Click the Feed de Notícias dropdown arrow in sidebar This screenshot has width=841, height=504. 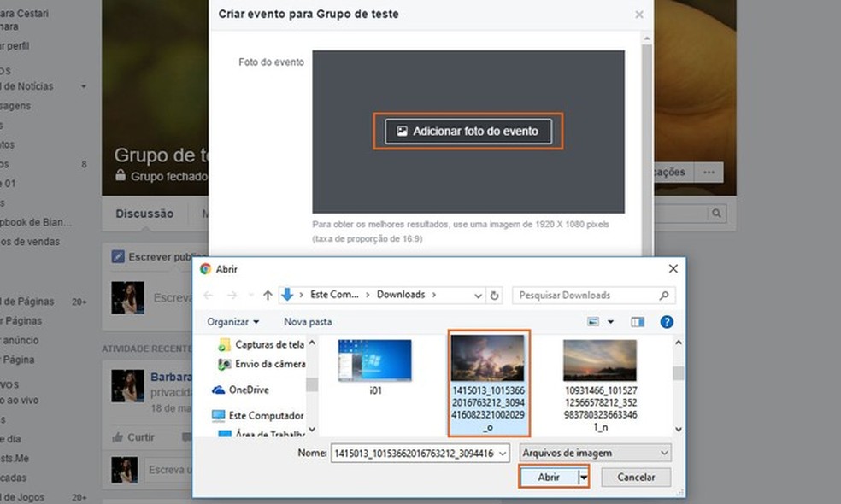coord(83,86)
